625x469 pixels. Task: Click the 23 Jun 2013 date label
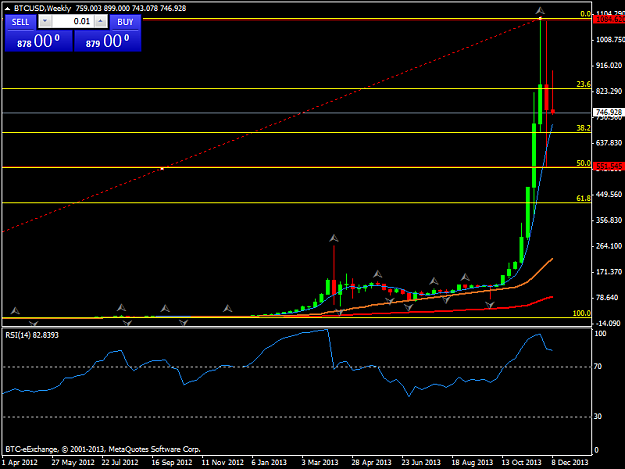point(421,462)
